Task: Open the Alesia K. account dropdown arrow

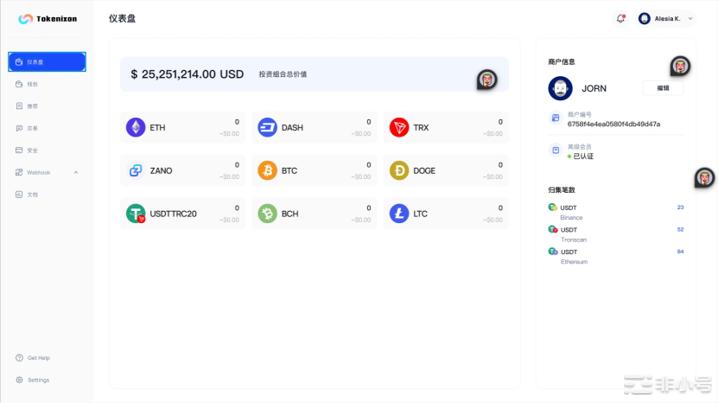Action: [690, 18]
